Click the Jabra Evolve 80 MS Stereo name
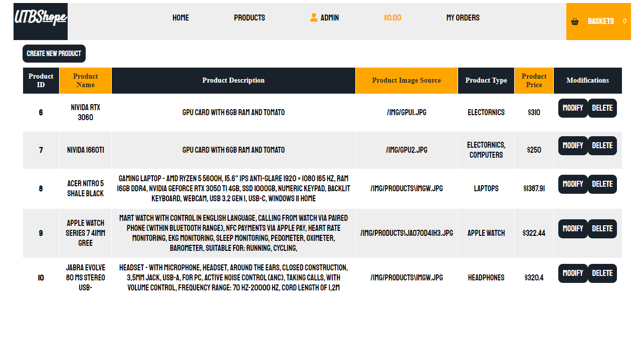644x347 pixels. [86, 278]
